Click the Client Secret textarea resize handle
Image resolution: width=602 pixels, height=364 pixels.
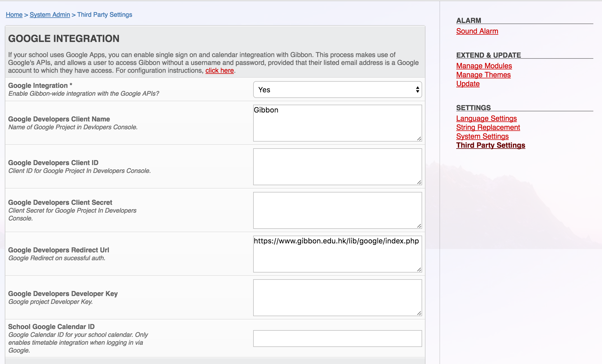419,226
